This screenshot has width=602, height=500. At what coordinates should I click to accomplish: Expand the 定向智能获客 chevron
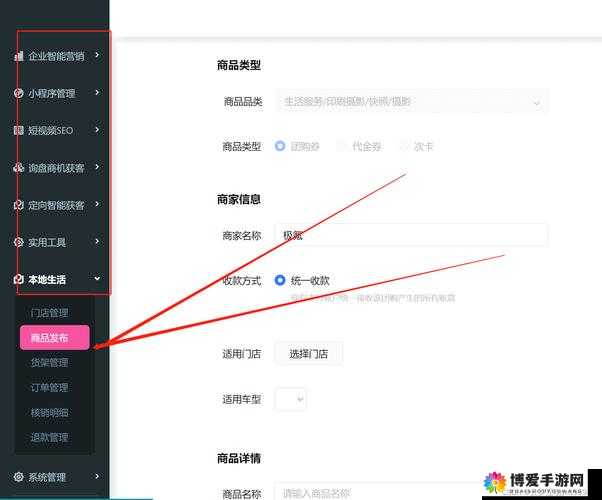97,204
